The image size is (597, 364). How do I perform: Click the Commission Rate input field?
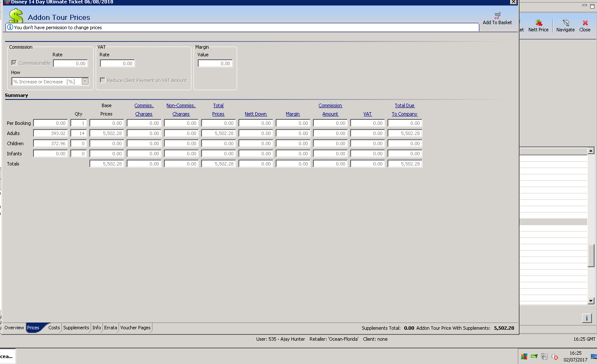[x=70, y=63]
